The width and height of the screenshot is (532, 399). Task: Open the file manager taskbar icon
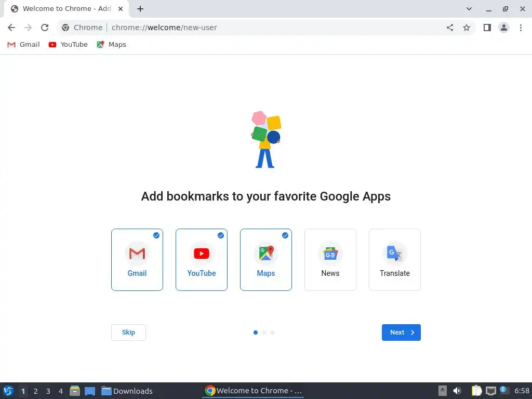(75, 391)
